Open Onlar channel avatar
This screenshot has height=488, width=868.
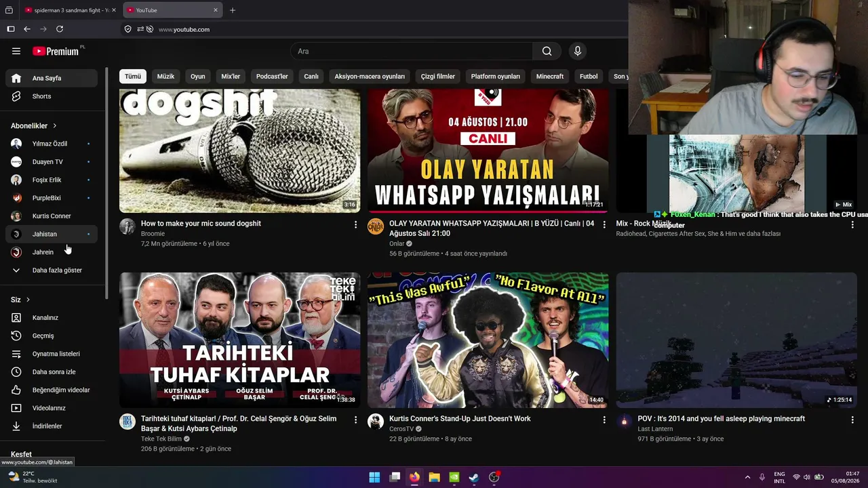[376, 226]
